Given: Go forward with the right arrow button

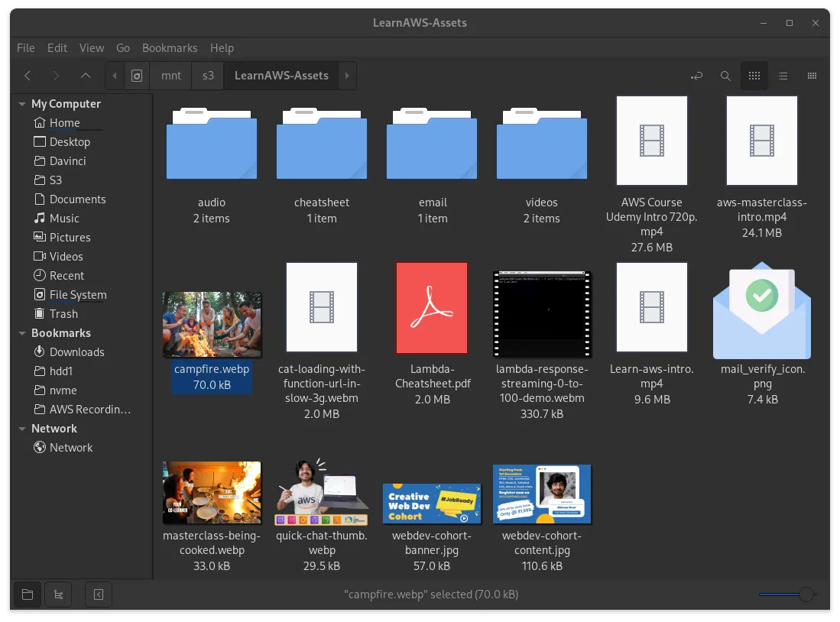Looking at the screenshot, I should click(x=56, y=76).
